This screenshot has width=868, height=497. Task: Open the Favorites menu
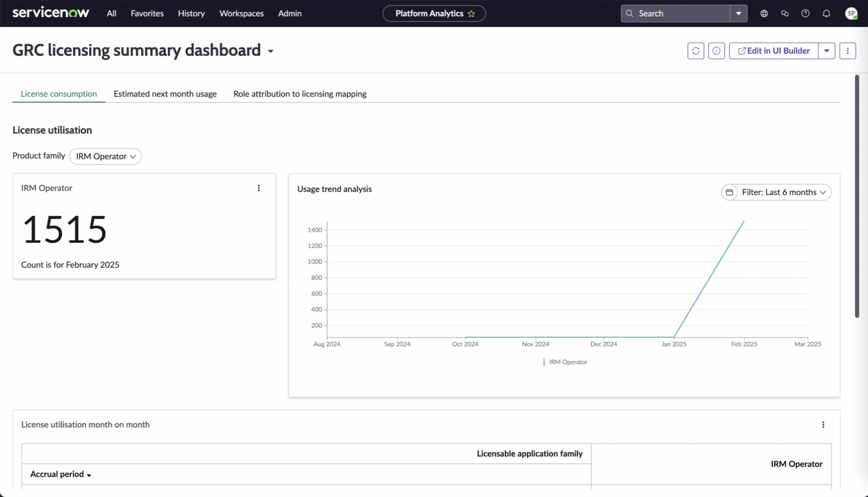[x=147, y=13]
